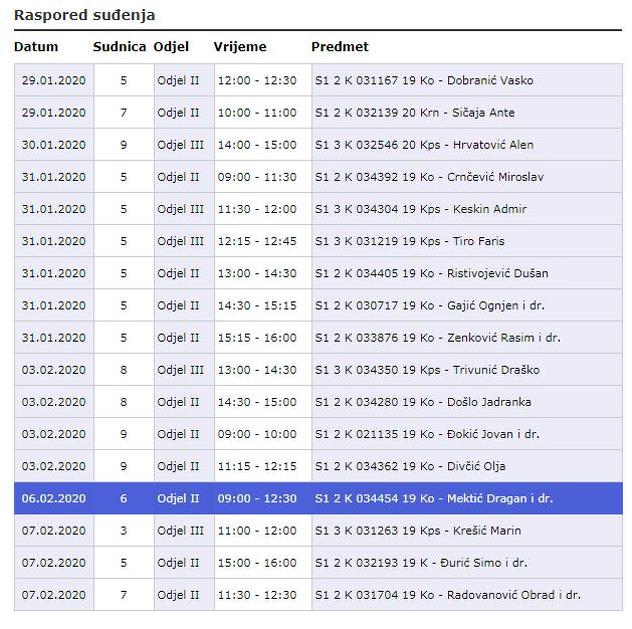This screenshot has height=629, width=632.
Task: Click the Sudnica column header
Action: (x=119, y=47)
